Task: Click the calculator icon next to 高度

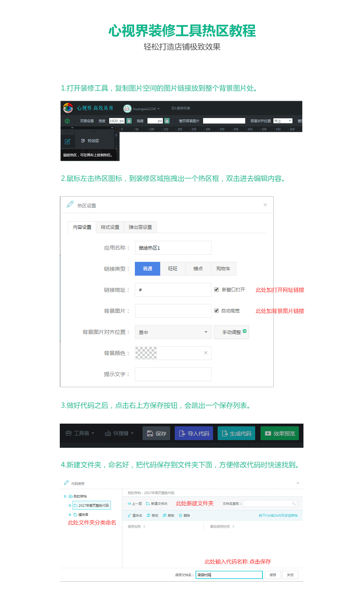Action: tap(167, 121)
